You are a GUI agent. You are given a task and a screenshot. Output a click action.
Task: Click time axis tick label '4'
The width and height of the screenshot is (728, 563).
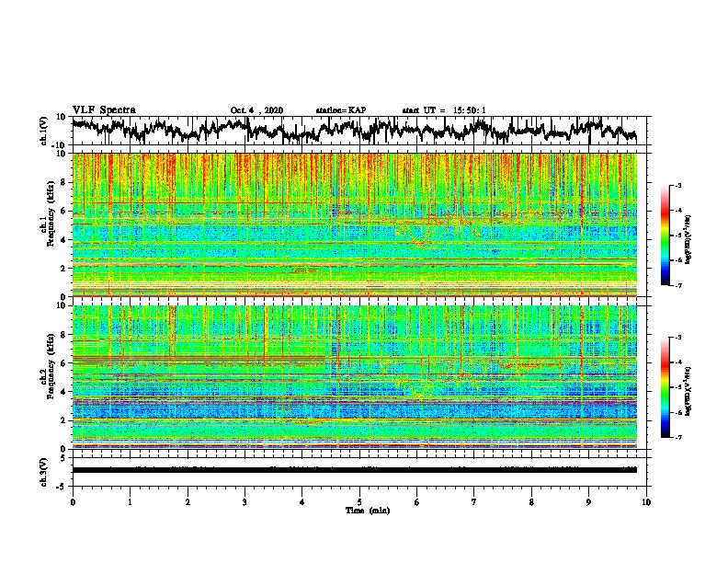(x=302, y=501)
